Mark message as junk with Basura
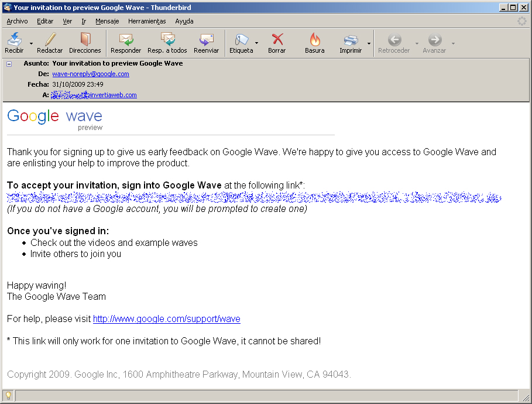This screenshot has height=404, width=532. coord(314,43)
